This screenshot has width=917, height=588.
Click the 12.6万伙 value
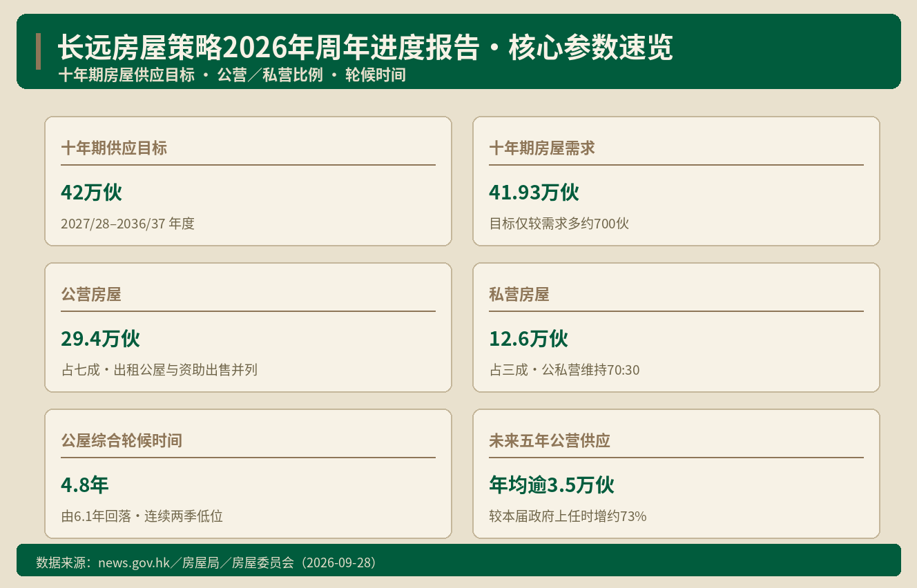pyautogui.click(x=528, y=339)
